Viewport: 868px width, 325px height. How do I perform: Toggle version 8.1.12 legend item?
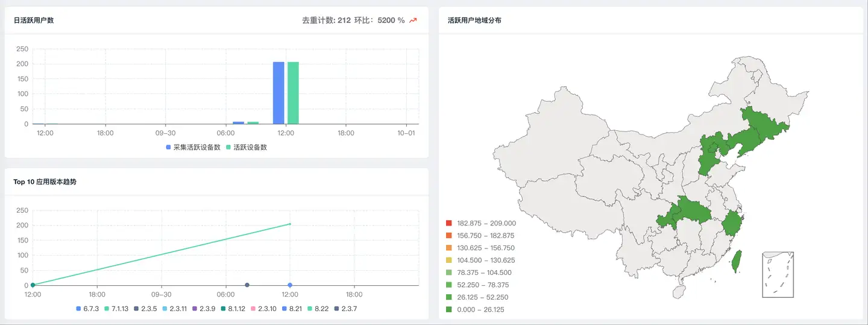click(x=233, y=309)
